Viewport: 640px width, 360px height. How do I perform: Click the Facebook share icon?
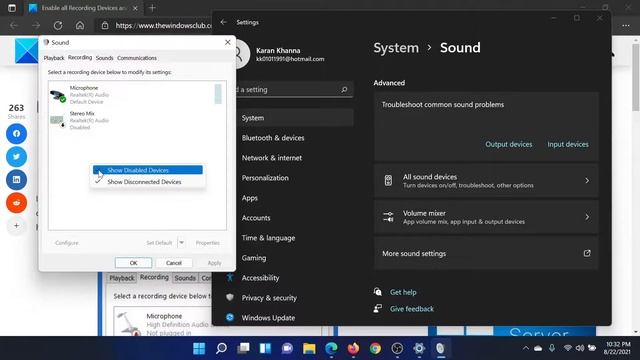pos(16,134)
